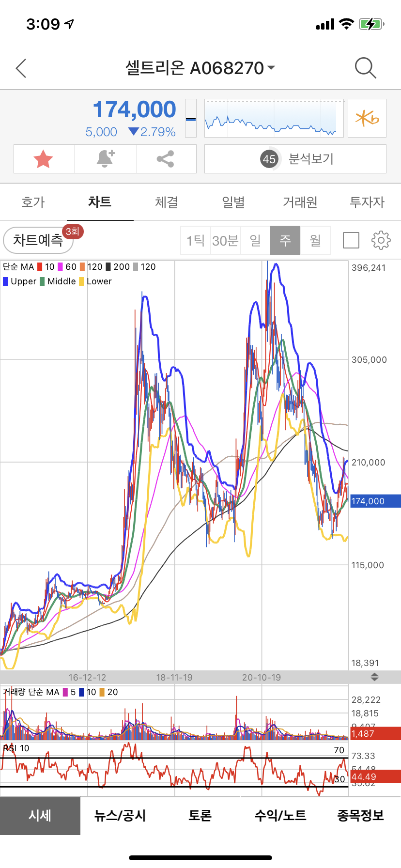The width and height of the screenshot is (401, 868).
Task: Tap the 44.49 RSI value tag
Action: coord(374,776)
